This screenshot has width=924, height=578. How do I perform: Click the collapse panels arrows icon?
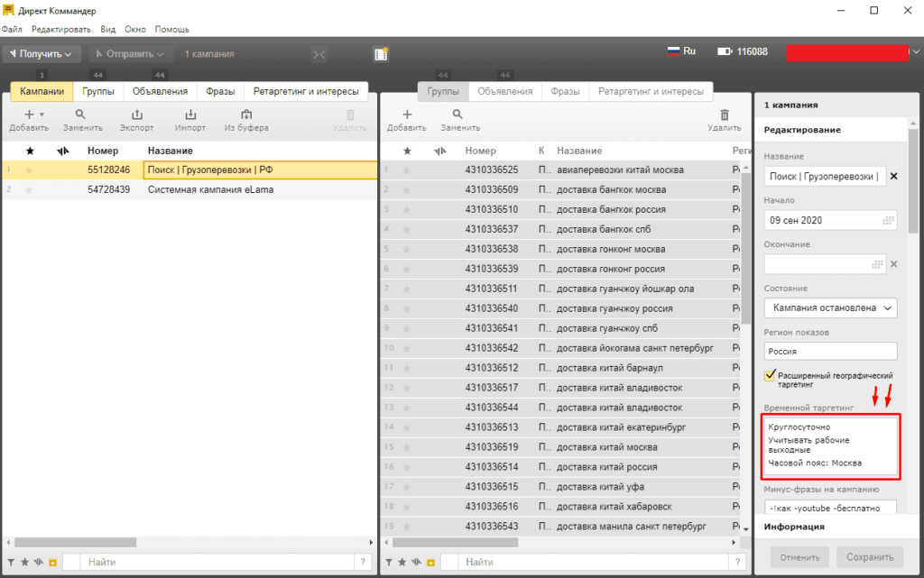pos(319,54)
